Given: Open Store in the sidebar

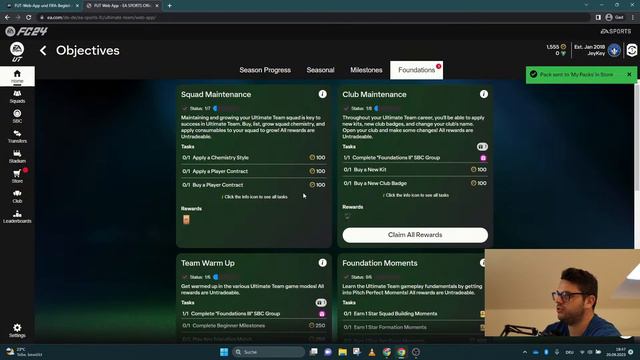Looking at the screenshot, I should [17, 176].
